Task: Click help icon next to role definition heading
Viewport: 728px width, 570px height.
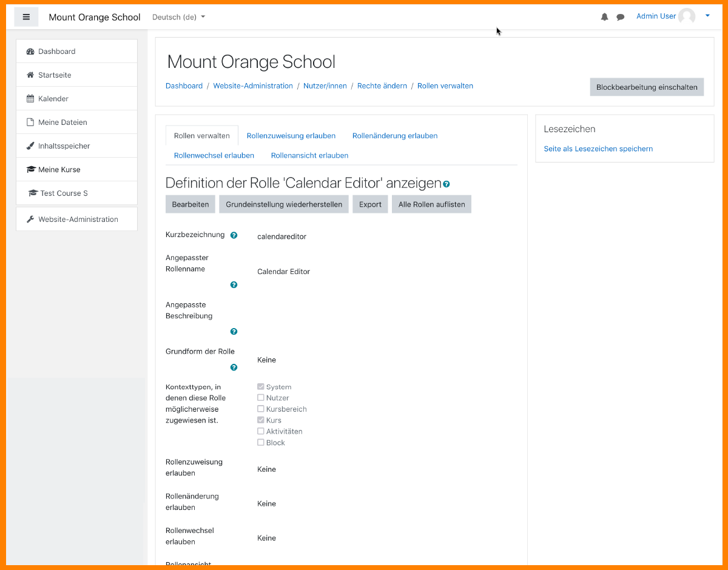Action: 447,184
